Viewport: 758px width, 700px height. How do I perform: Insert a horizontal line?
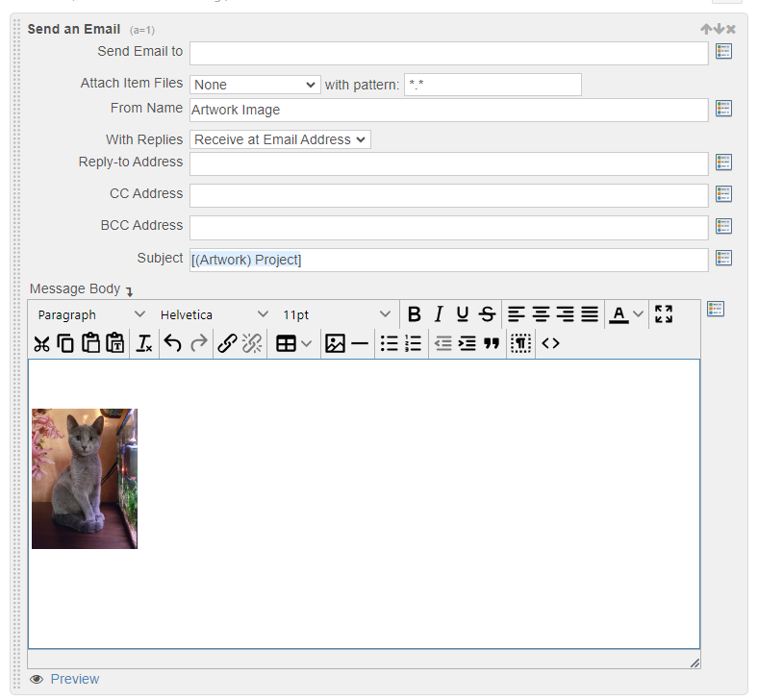pos(359,344)
